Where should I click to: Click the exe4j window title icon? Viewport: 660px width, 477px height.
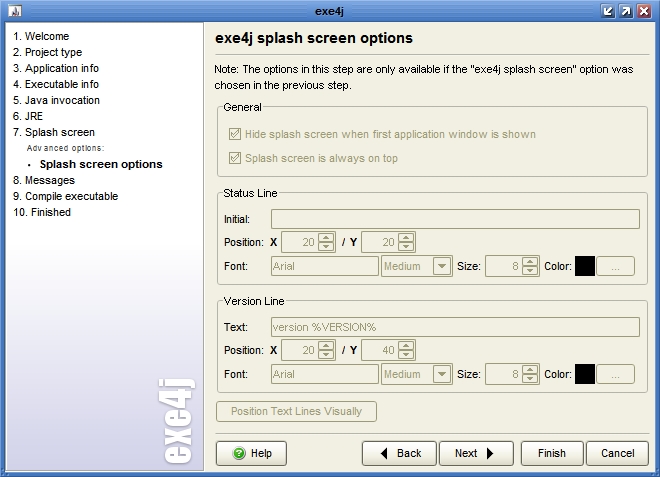[x=15, y=11]
